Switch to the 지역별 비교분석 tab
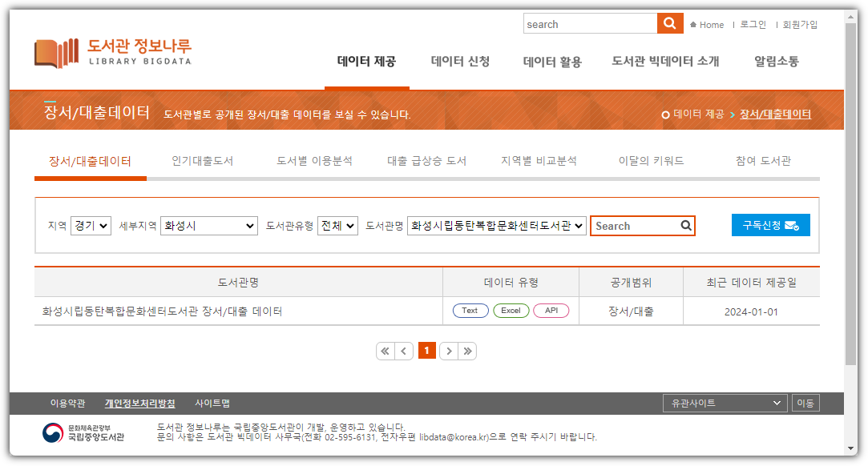The width and height of the screenshot is (868, 466). [539, 161]
